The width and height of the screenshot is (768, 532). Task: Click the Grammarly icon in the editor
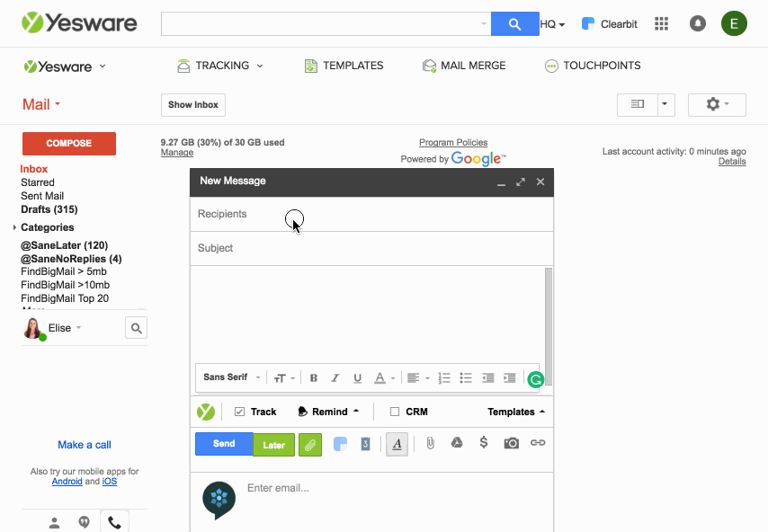coord(535,379)
